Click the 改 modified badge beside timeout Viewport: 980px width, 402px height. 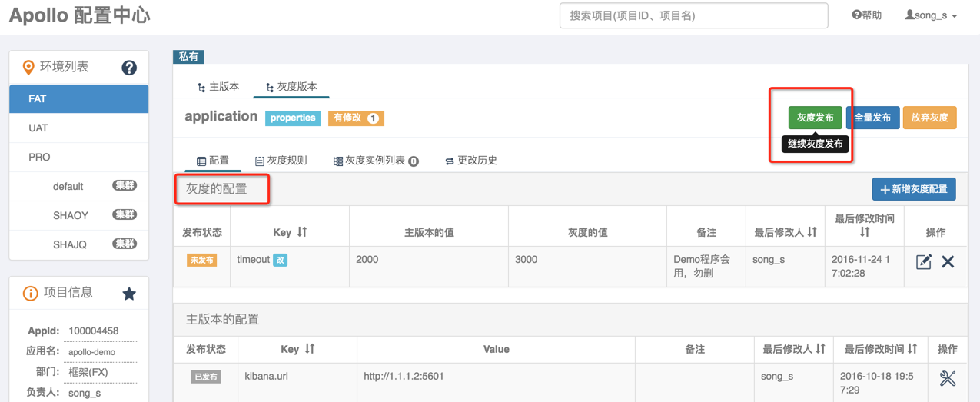pos(281,261)
